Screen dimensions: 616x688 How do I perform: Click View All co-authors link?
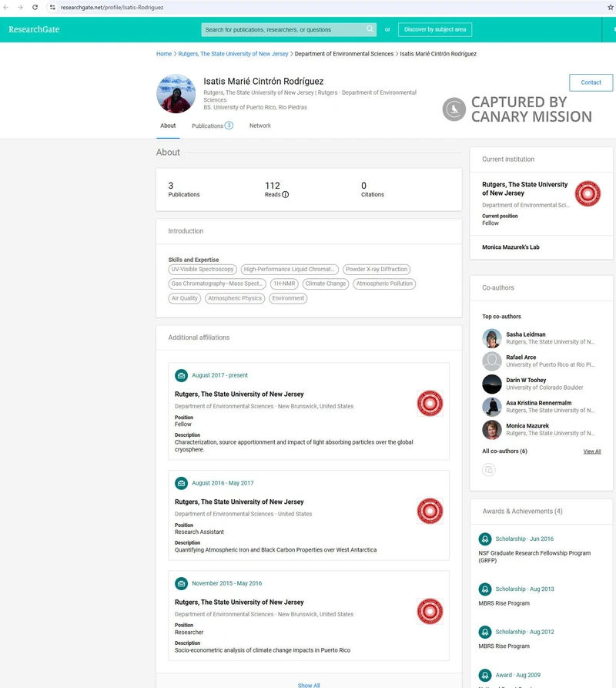coord(592,451)
